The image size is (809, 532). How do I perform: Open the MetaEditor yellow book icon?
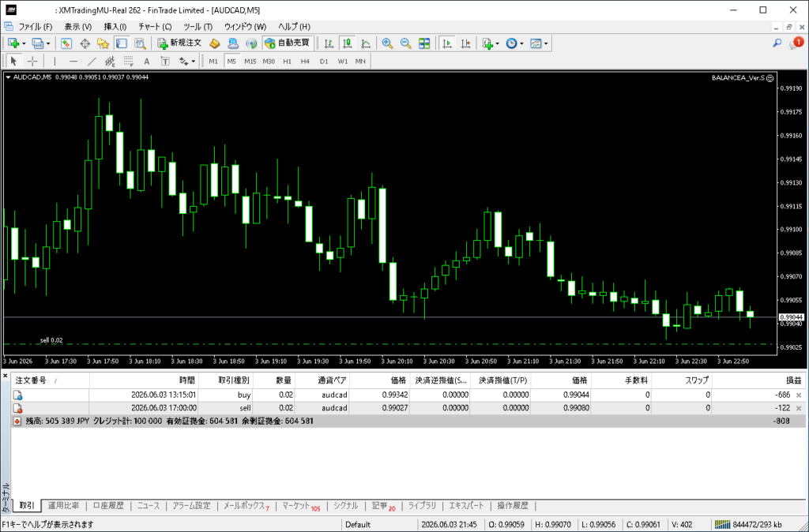pos(215,44)
